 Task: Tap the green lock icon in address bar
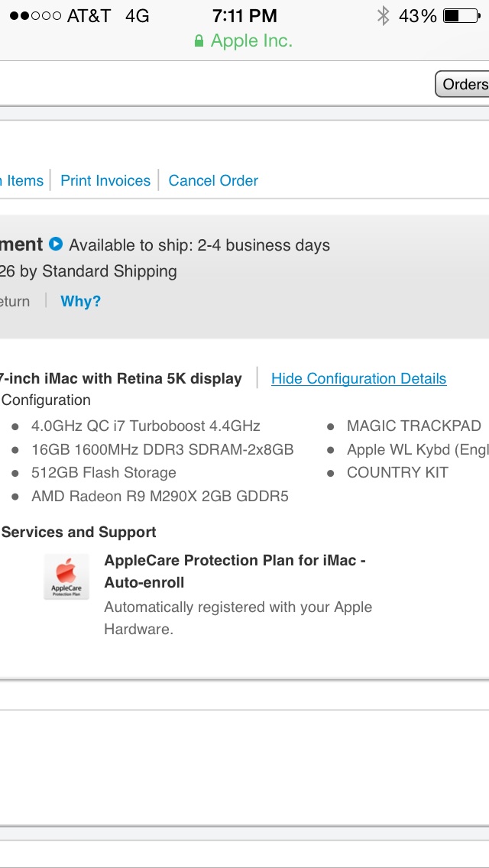[199, 41]
